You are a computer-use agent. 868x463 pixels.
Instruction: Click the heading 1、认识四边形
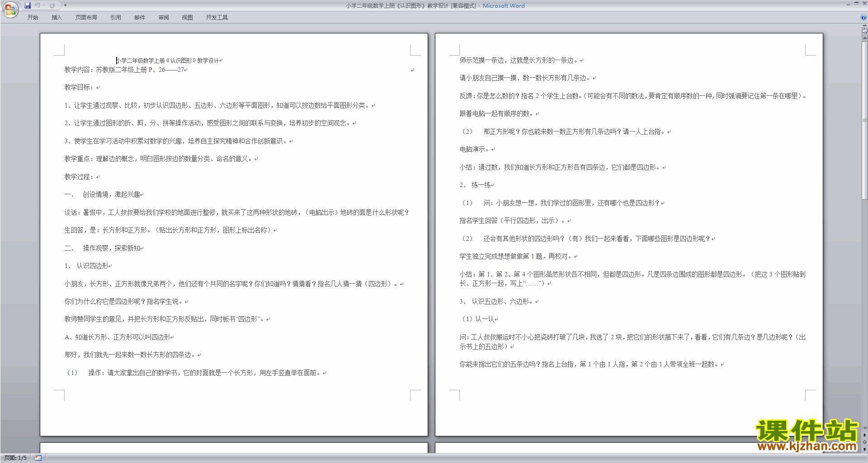(86, 266)
